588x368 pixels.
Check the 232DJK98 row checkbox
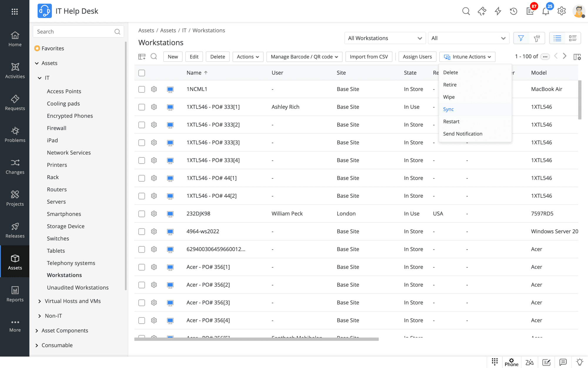coord(142,214)
